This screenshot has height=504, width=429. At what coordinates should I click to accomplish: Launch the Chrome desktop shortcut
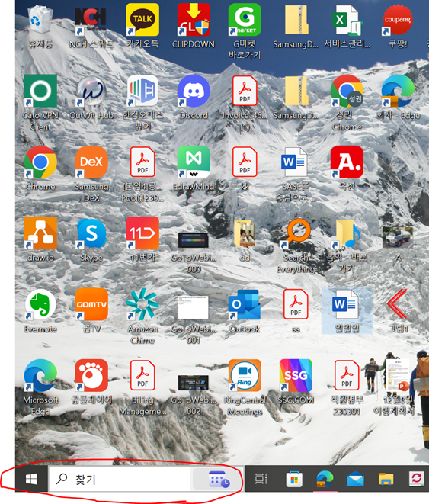tap(40, 162)
